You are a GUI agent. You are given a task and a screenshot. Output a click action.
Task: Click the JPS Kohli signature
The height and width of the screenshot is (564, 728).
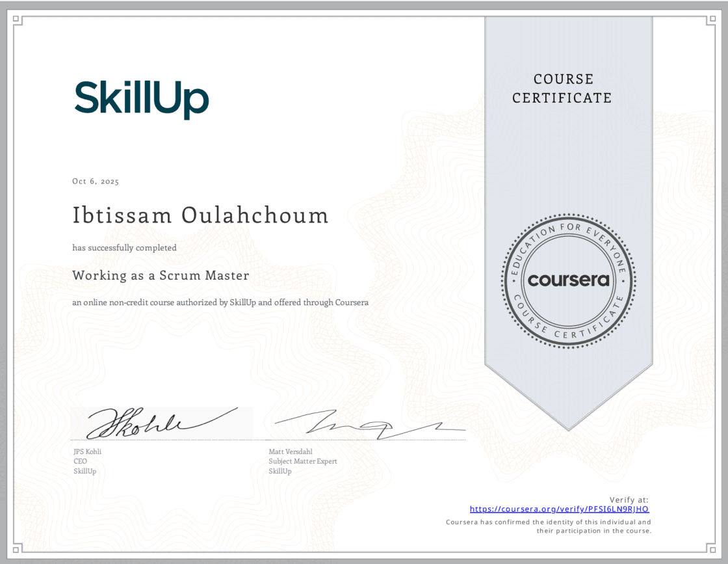[162, 423]
